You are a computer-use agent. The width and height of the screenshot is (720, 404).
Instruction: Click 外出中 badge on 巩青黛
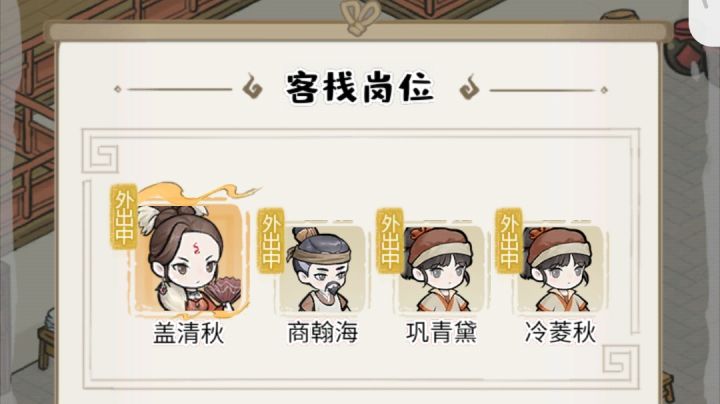point(390,241)
